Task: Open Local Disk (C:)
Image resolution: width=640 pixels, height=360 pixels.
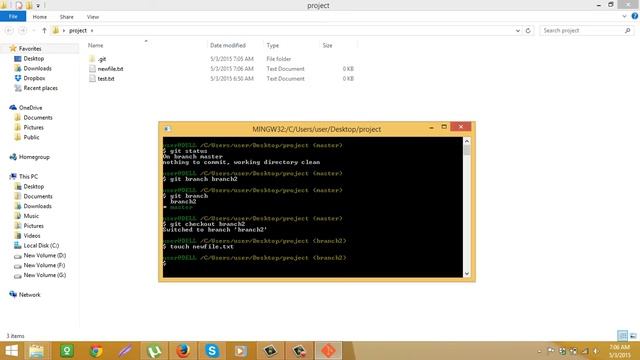Action: pos(41,245)
